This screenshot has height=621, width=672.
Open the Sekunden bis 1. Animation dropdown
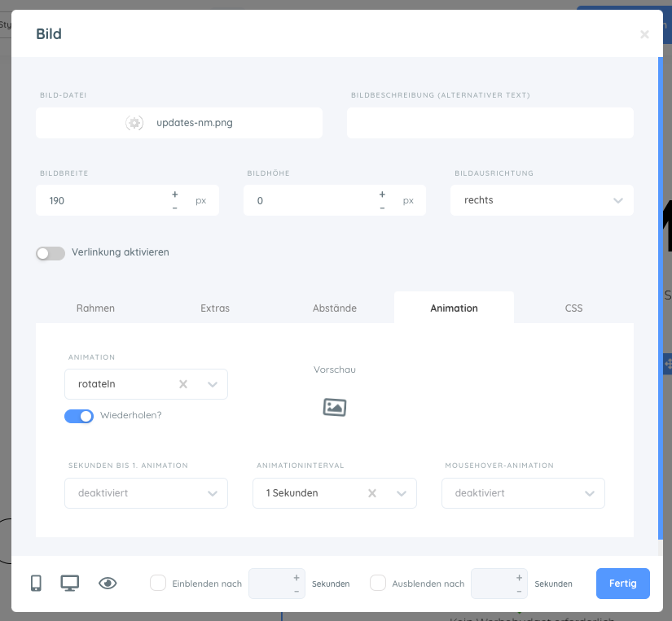coord(146,493)
